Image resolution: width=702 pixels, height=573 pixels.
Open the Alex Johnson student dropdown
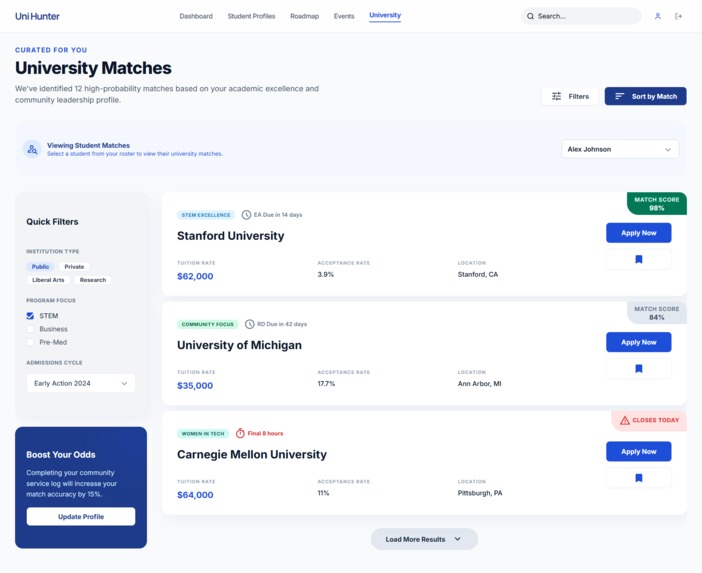click(x=620, y=149)
